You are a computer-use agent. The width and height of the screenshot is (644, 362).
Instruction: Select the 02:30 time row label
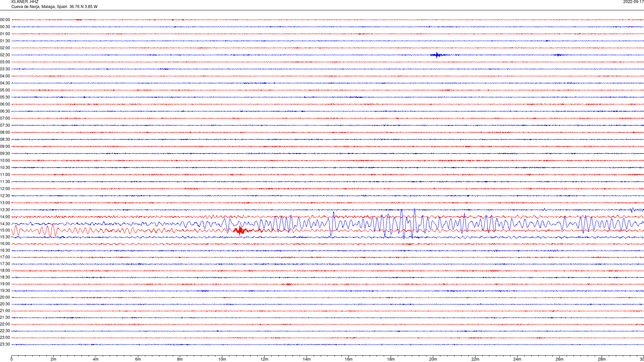[5, 55]
